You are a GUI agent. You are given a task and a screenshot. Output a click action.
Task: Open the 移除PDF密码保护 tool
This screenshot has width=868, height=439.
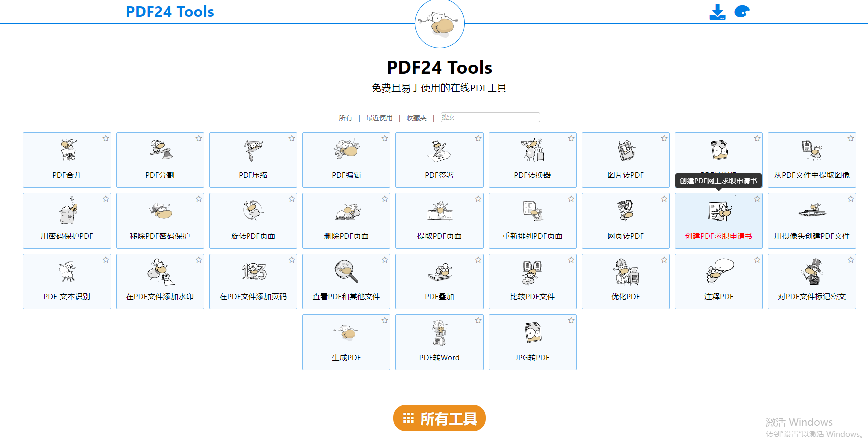click(x=160, y=221)
